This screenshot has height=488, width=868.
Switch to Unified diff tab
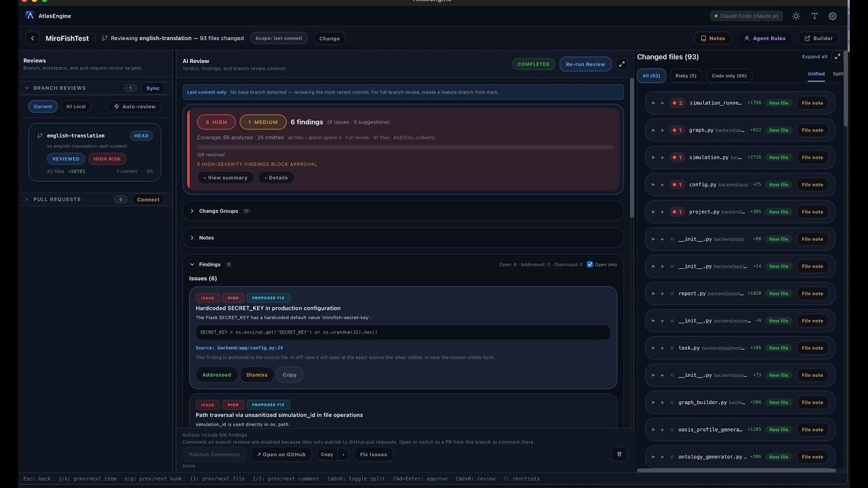[816, 74]
